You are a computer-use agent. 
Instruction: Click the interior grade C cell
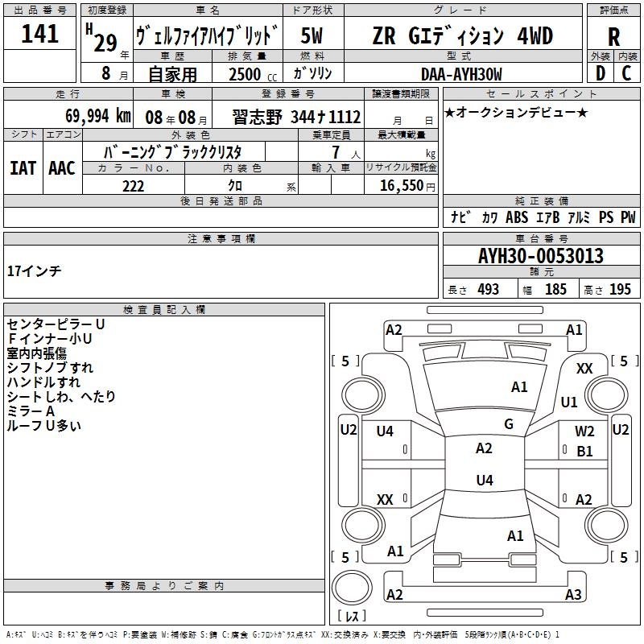point(626,73)
